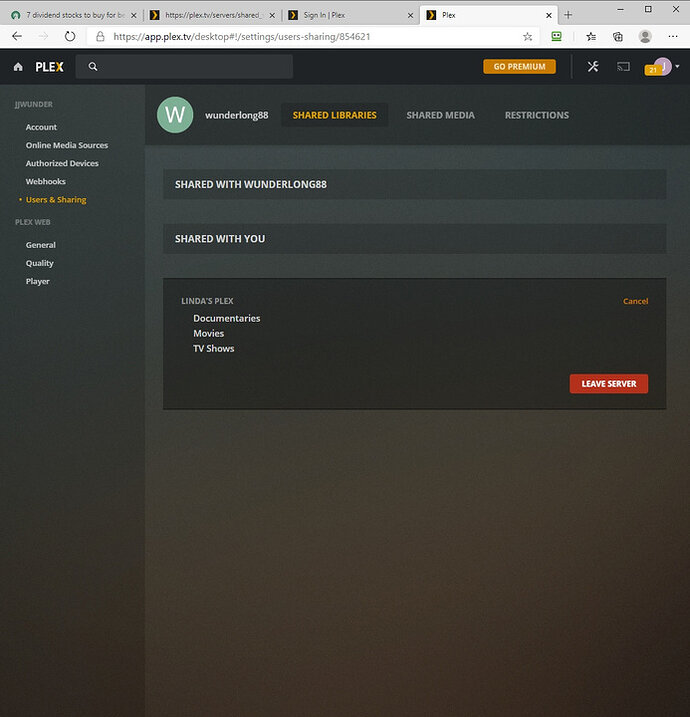Screen dimensions: 690x717
Task: Click the browser forward arrow
Action: [x=43, y=37]
